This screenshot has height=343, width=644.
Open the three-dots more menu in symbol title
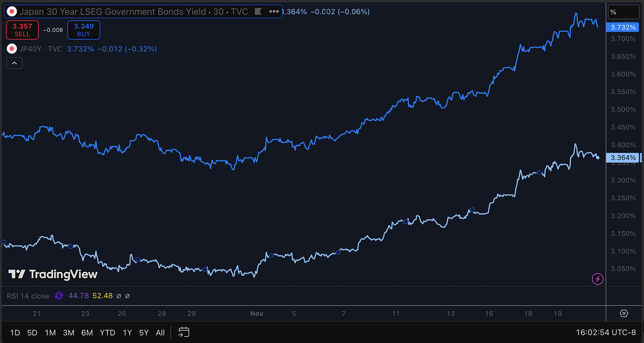point(274,11)
